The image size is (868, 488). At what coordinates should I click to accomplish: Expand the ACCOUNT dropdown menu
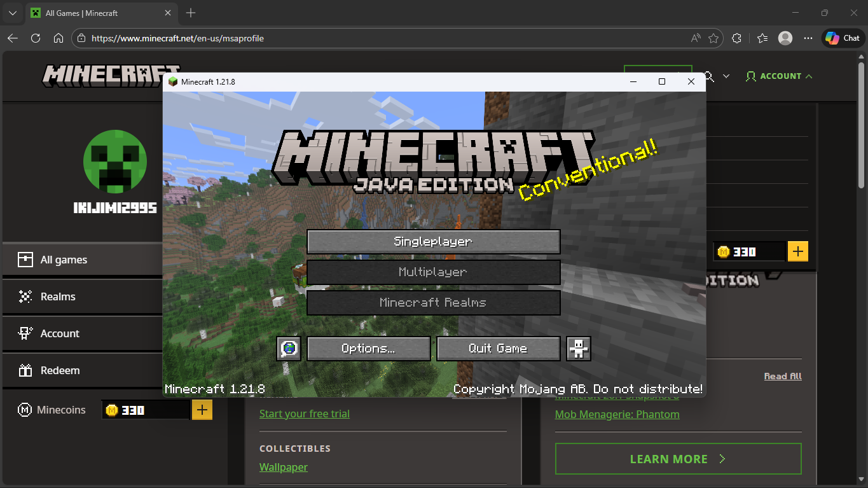778,76
